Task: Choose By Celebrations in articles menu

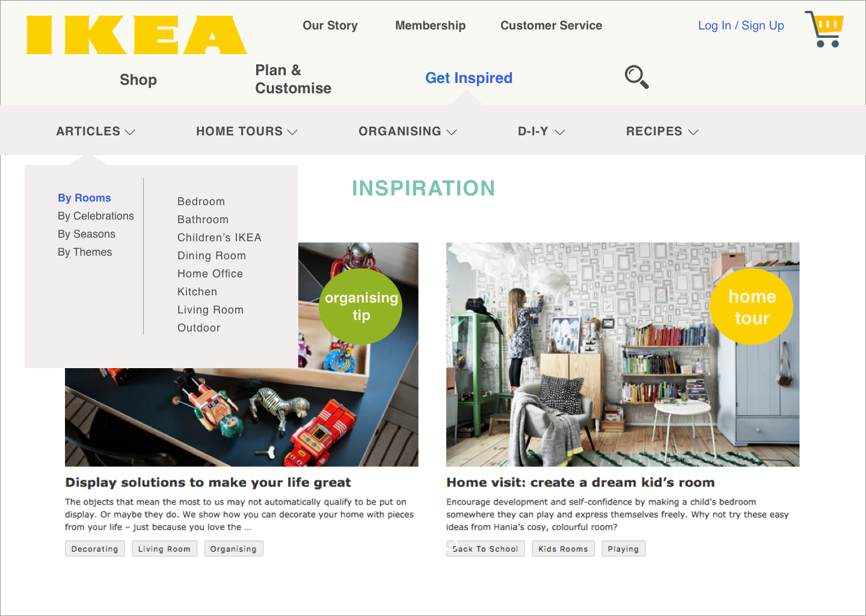Action: 96,216
